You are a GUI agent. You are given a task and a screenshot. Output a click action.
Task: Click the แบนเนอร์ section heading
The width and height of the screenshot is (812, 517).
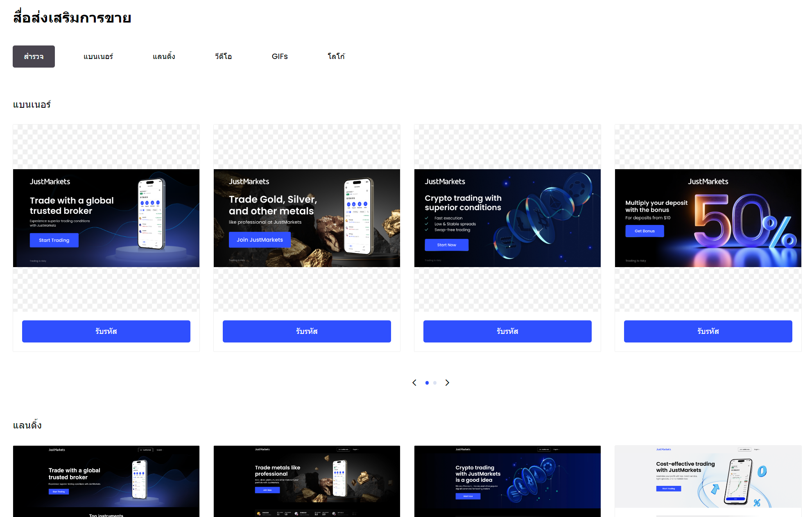(32, 104)
